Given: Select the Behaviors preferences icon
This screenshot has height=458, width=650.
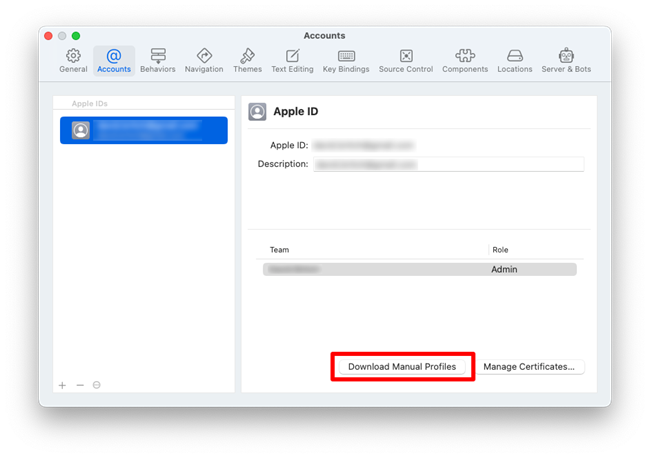Looking at the screenshot, I should pos(158,60).
